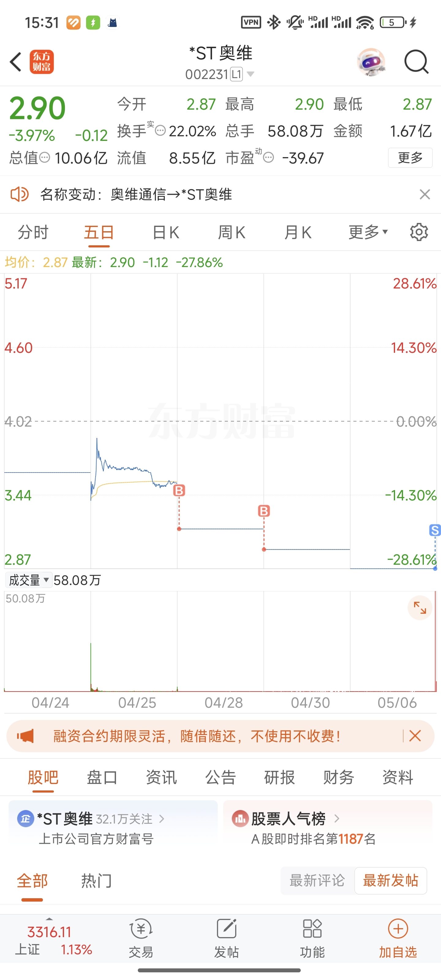
Task: Switch to 日K chart tab
Action: (165, 232)
